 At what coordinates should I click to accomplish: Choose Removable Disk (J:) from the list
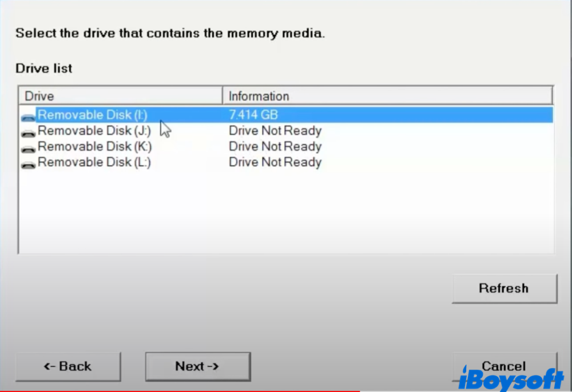coord(94,131)
